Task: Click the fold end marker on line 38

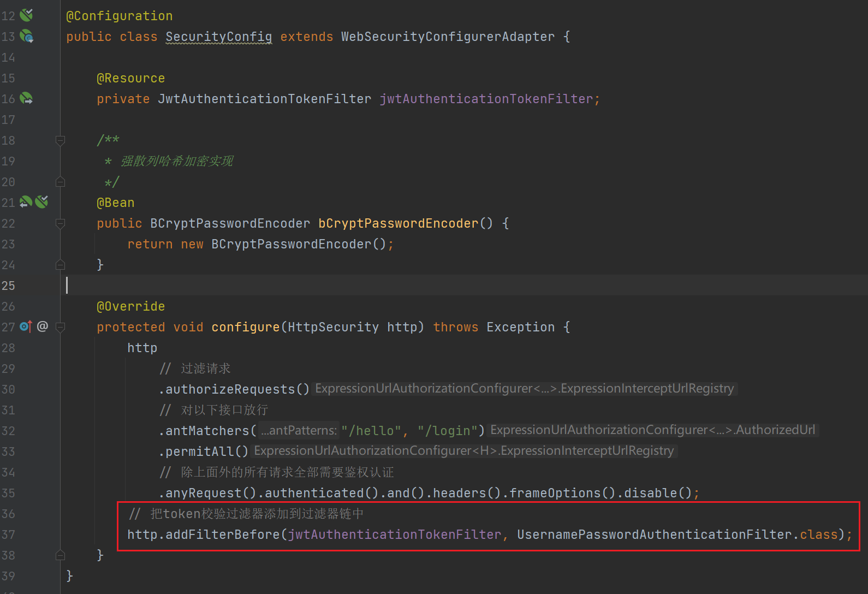Action: [61, 555]
